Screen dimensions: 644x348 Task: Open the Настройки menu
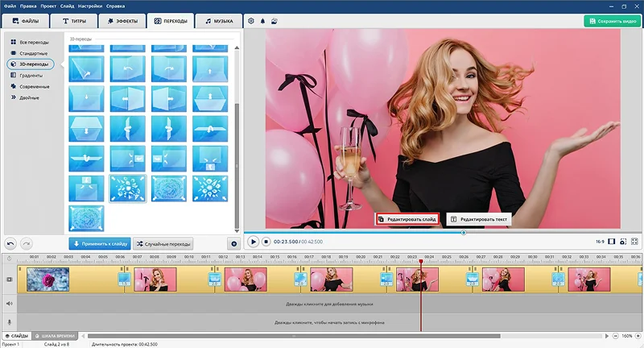[x=90, y=6]
